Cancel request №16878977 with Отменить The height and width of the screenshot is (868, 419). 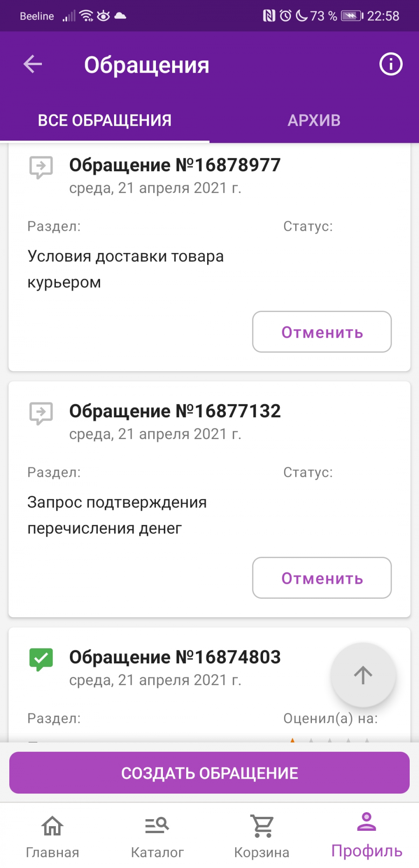pos(322,332)
